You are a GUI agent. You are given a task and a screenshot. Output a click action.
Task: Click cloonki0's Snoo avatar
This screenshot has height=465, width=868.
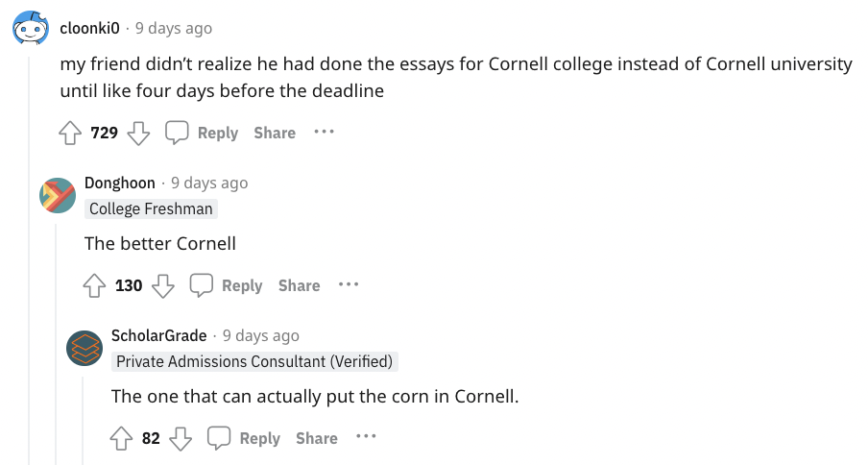31,30
